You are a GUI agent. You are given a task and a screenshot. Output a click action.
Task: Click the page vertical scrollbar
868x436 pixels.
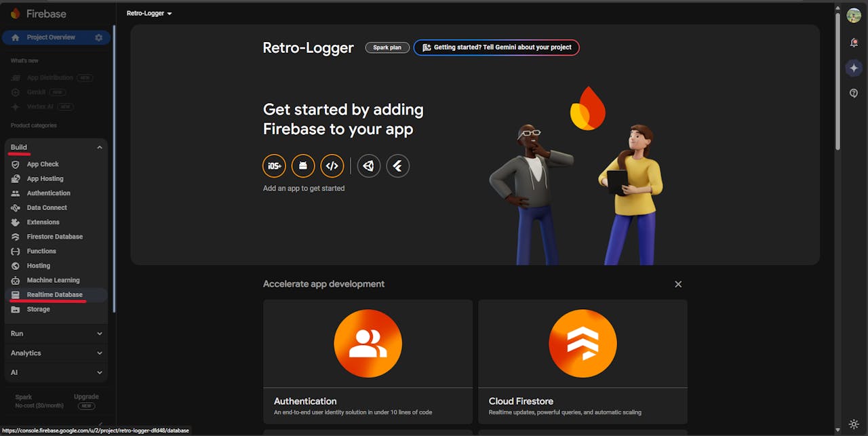pos(837,80)
